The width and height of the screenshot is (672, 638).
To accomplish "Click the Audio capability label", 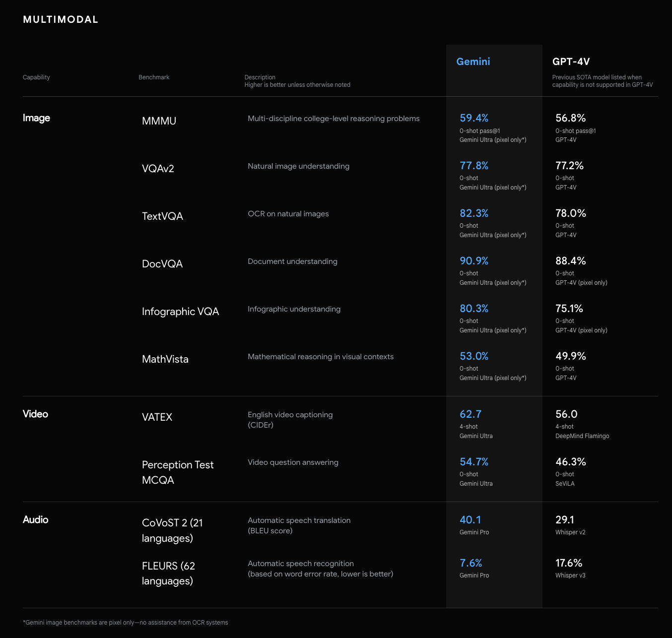I will (36, 519).
